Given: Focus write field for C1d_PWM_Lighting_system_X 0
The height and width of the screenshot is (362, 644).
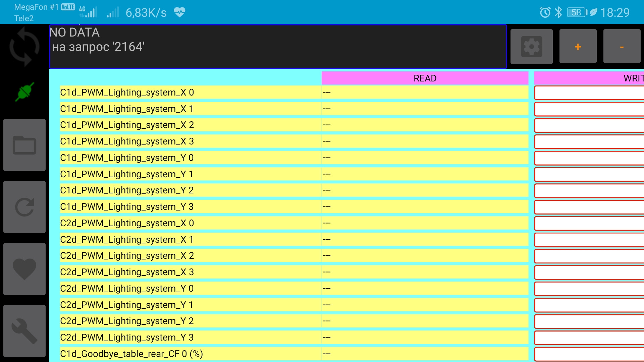Looking at the screenshot, I should tap(589, 93).
